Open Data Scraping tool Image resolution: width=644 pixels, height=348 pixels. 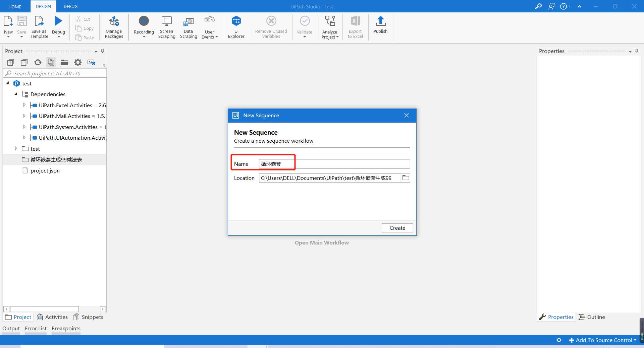click(189, 27)
